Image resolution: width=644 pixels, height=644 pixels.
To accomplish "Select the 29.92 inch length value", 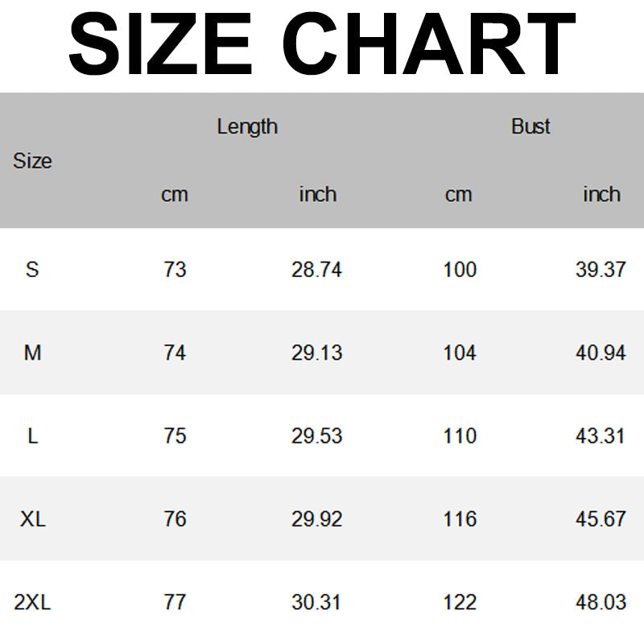I will [316, 519].
